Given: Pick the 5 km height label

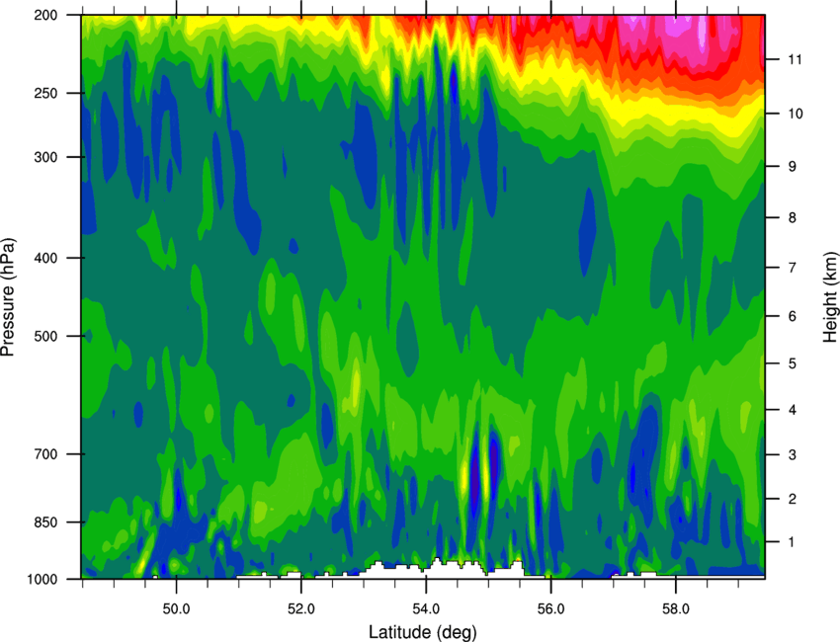Looking at the screenshot, I should [x=792, y=363].
